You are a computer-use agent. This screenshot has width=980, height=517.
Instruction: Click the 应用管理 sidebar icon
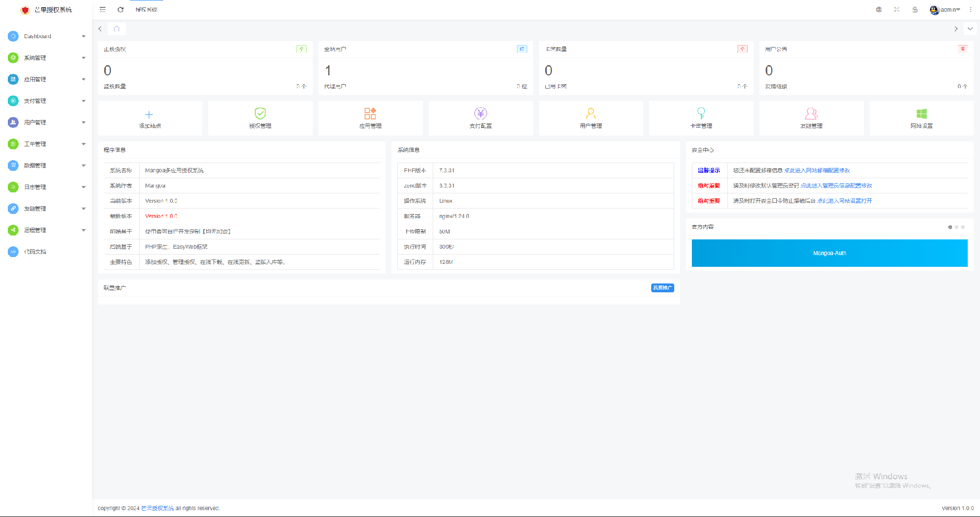click(13, 79)
